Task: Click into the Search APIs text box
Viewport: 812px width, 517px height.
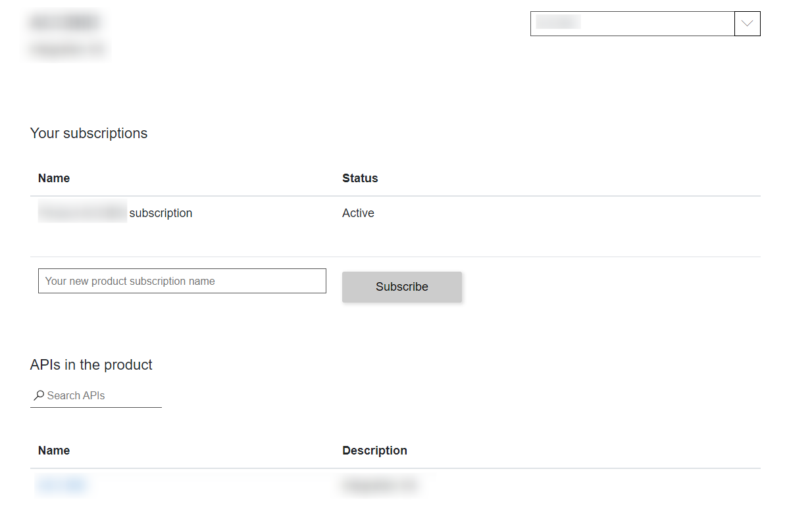Action: [102, 395]
